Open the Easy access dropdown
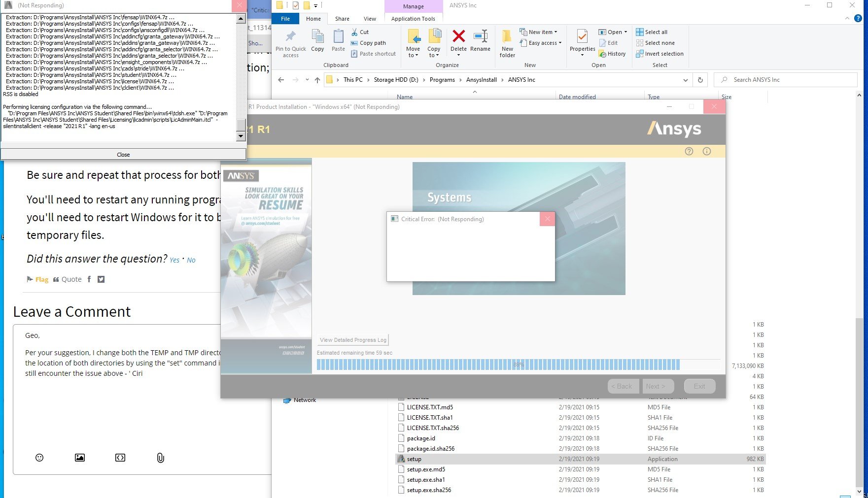Image resolution: width=868 pixels, height=498 pixels. point(560,43)
